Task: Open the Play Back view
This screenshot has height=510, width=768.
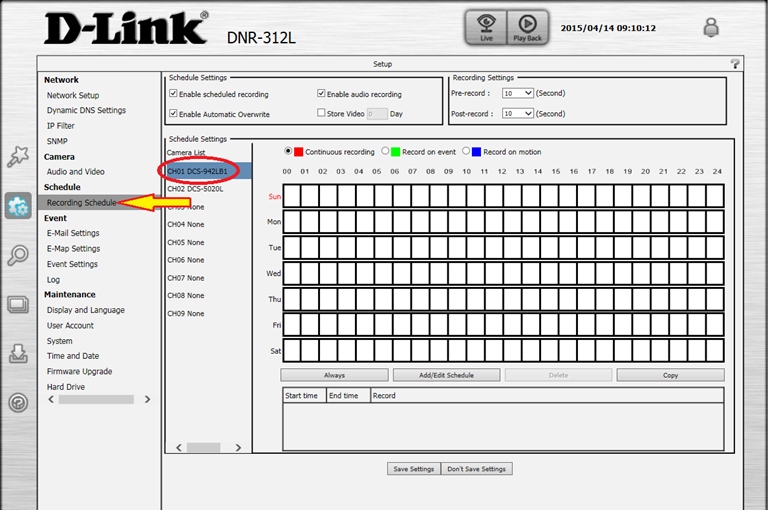Action: click(x=527, y=27)
